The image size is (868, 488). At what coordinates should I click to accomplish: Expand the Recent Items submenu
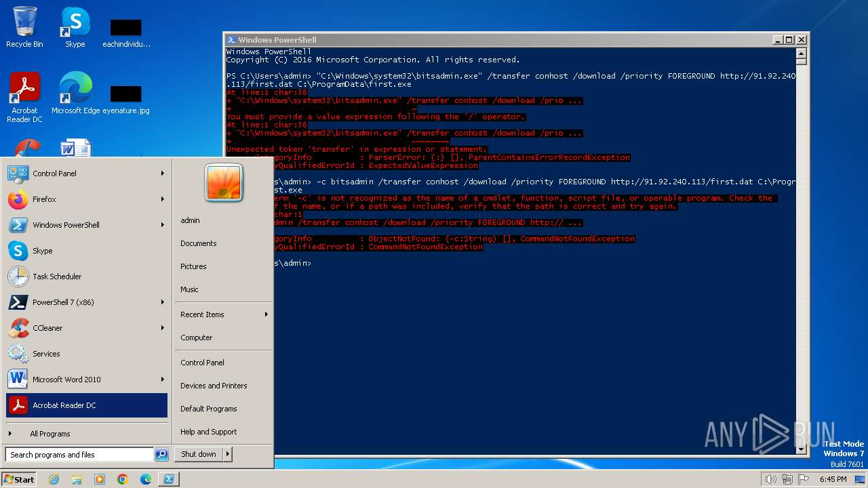click(224, 314)
